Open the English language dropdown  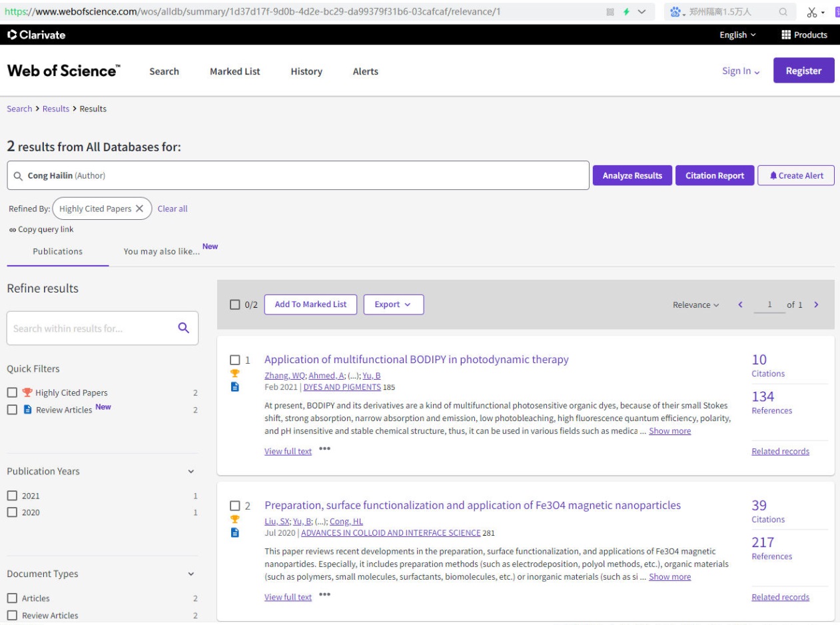click(737, 35)
